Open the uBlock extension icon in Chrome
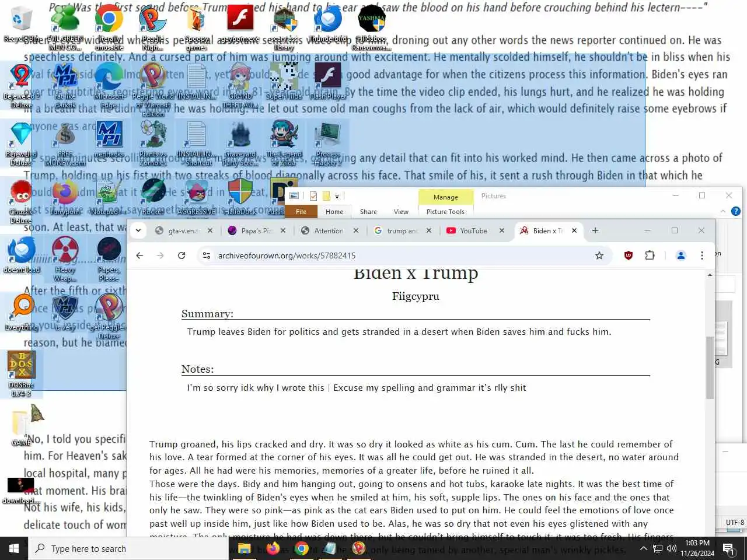The height and width of the screenshot is (560, 747). (x=629, y=256)
